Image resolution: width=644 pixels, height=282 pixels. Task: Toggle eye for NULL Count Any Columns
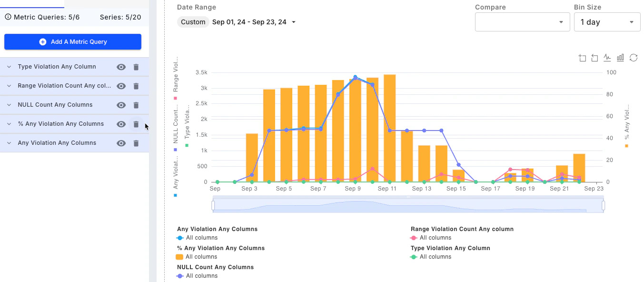pos(121,105)
